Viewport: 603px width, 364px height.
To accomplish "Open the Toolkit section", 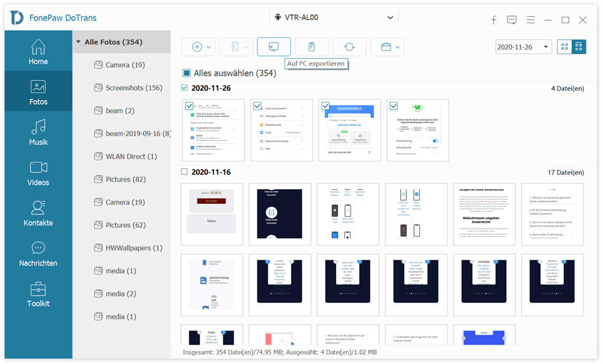I will tap(38, 293).
